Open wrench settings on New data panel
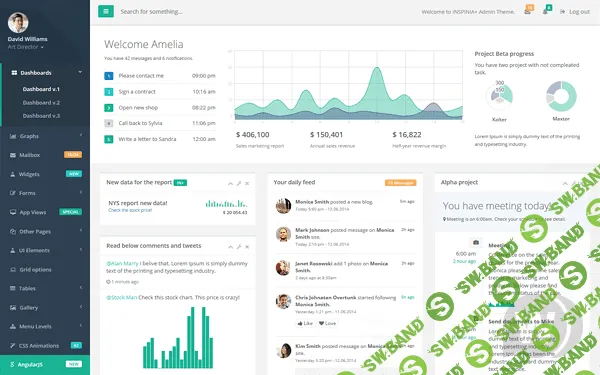The width and height of the screenshot is (600, 375). pos(239,184)
